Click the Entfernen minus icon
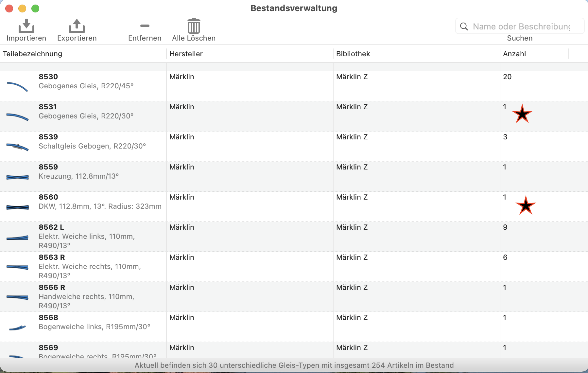The image size is (588, 373). coord(145,26)
